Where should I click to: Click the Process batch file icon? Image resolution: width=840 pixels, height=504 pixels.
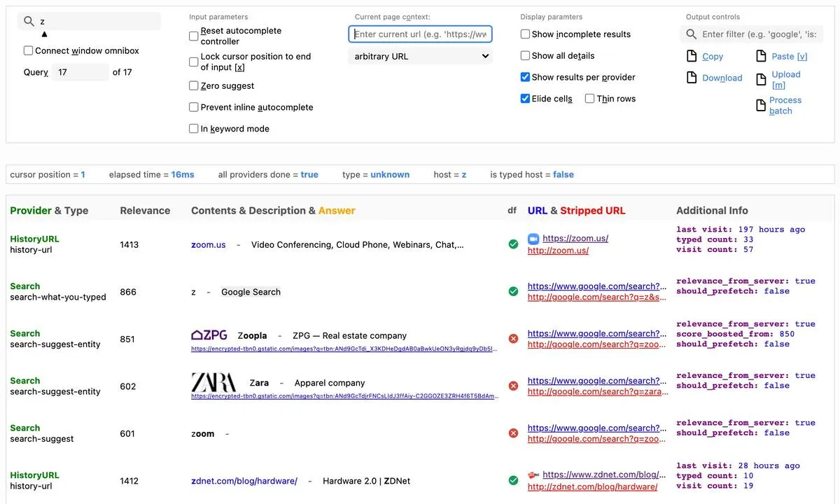tap(762, 106)
